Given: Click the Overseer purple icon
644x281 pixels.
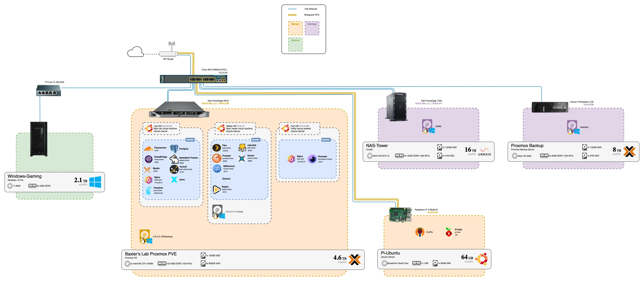Looking at the screenshot, I should pos(312,159).
